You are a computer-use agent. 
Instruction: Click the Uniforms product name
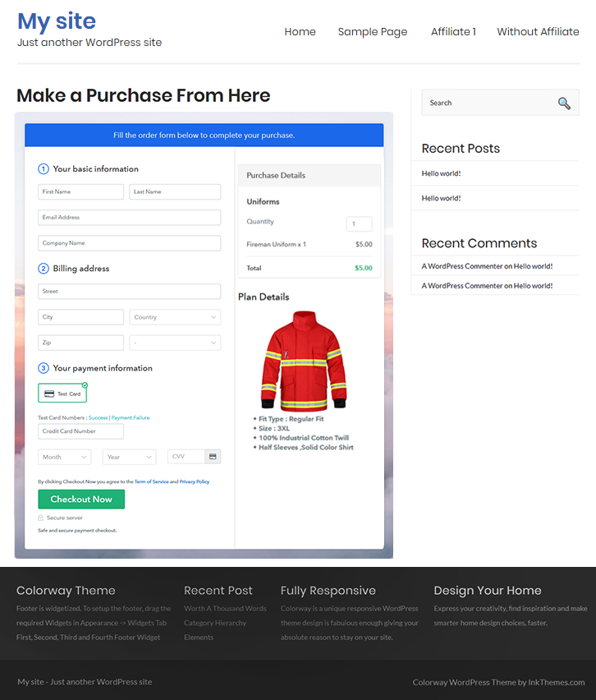pyautogui.click(x=263, y=202)
